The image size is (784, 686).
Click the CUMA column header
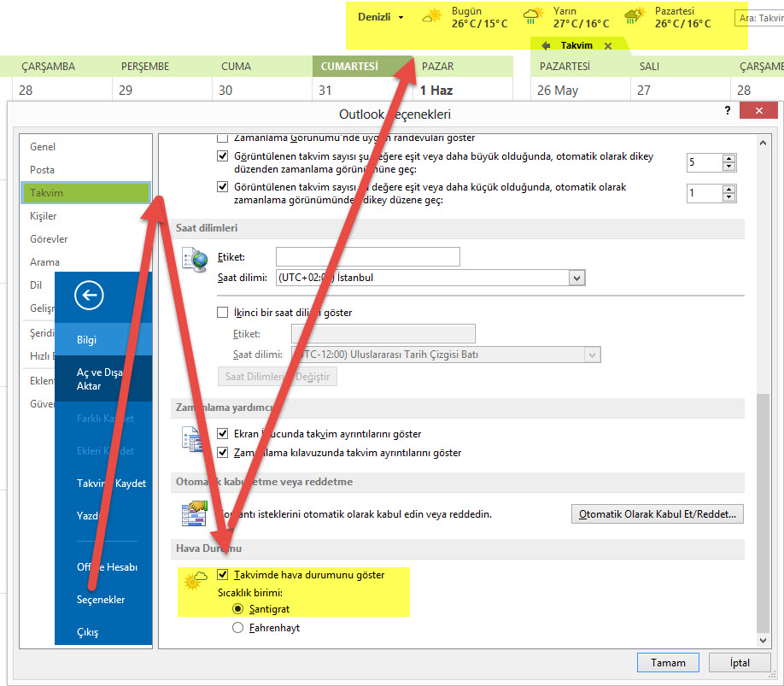(x=262, y=67)
